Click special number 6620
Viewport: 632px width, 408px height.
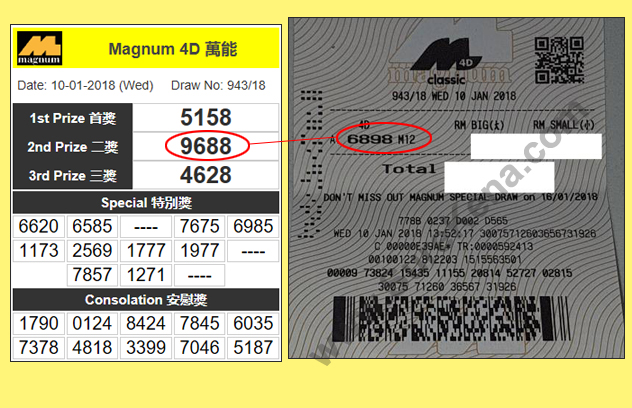(x=39, y=226)
